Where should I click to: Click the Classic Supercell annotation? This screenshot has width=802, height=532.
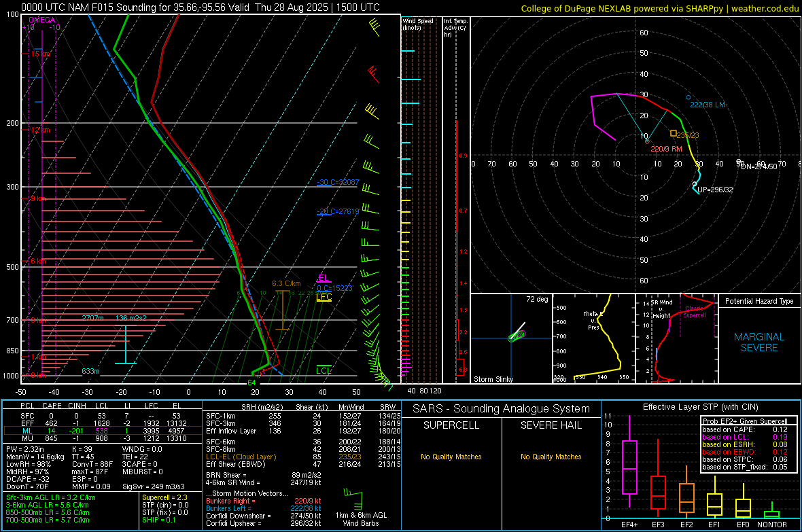[694, 312]
